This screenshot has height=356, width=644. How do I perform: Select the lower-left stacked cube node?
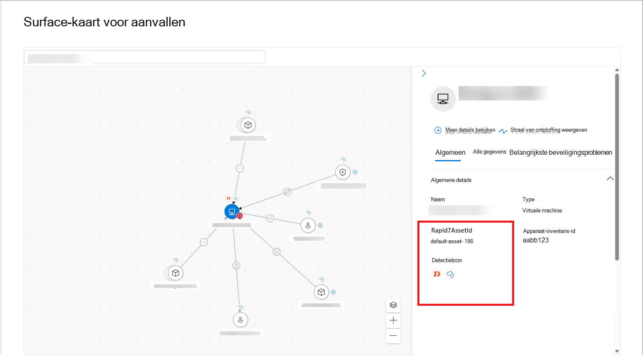pyautogui.click(x=176, y=272)
